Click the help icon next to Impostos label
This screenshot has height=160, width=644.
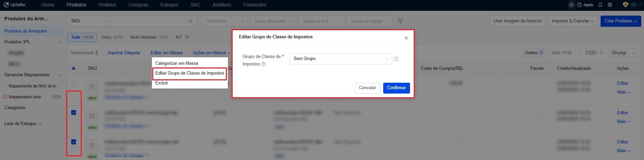[x=264, y=64]
